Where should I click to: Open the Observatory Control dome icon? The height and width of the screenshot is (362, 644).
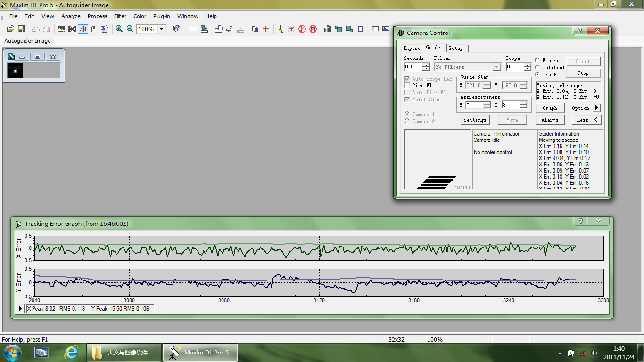coord(94,29)
